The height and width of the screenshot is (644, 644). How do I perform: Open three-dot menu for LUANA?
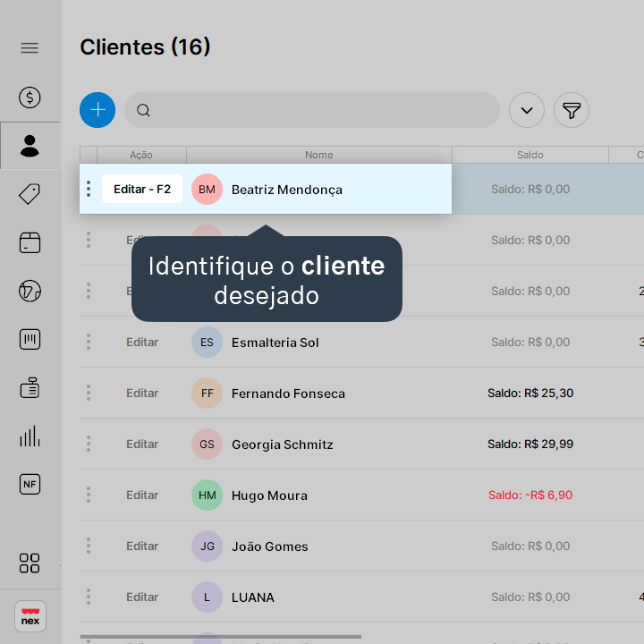tap(89, 597)
